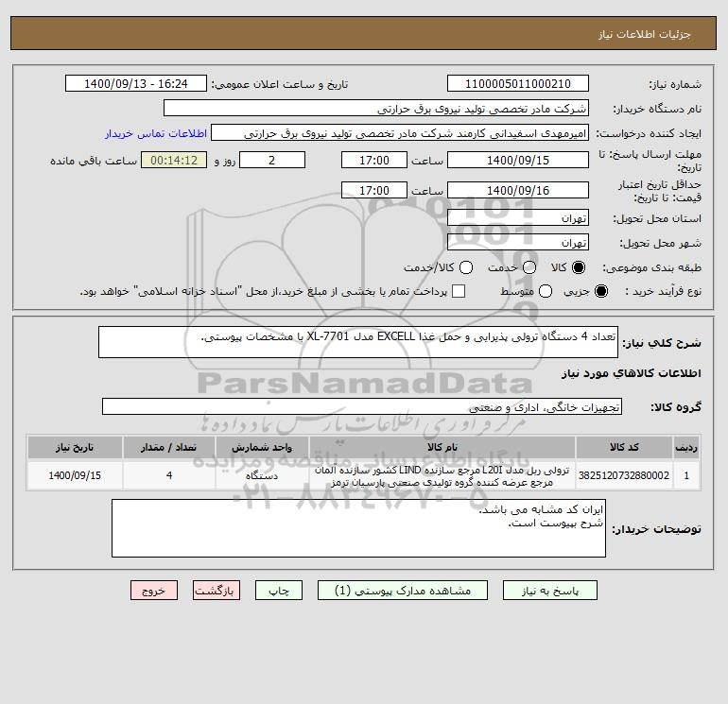Click the quantity cell showing 4
728x704 pixels.
(169, 475)
